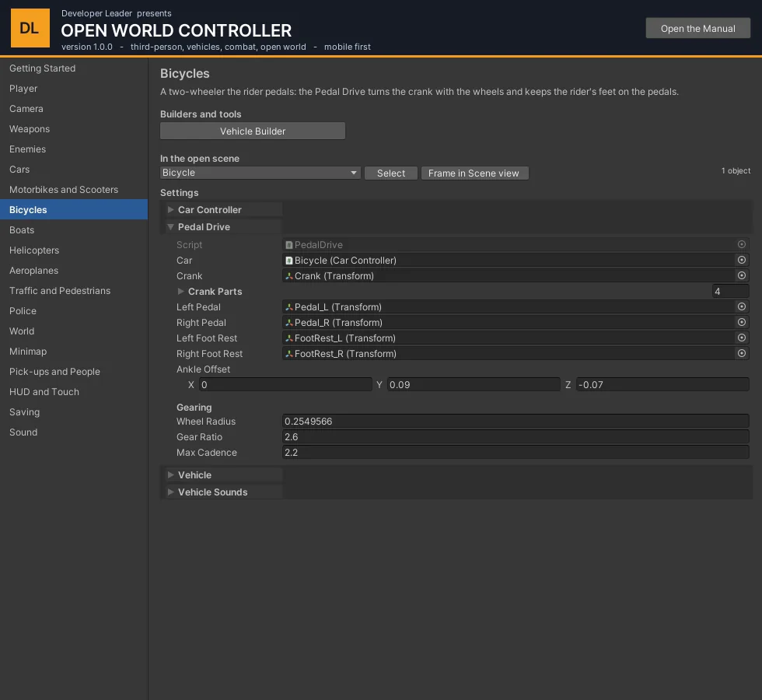This screenshot has width=762, height=700.
Task: Open the Helicopters section
Action: click(74, 250)
